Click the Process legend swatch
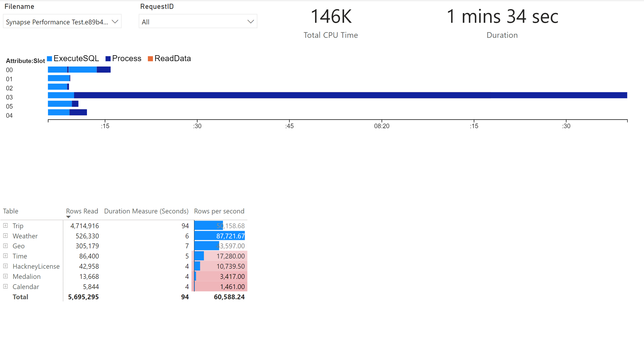This screenshot has width=644, height=362. click(x=108, y=59)
